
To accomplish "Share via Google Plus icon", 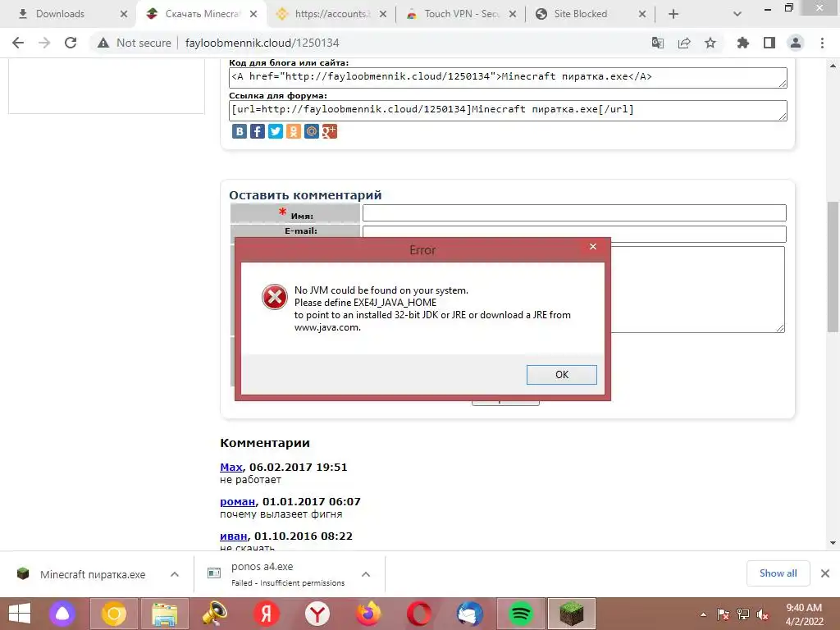I will 330,131.
